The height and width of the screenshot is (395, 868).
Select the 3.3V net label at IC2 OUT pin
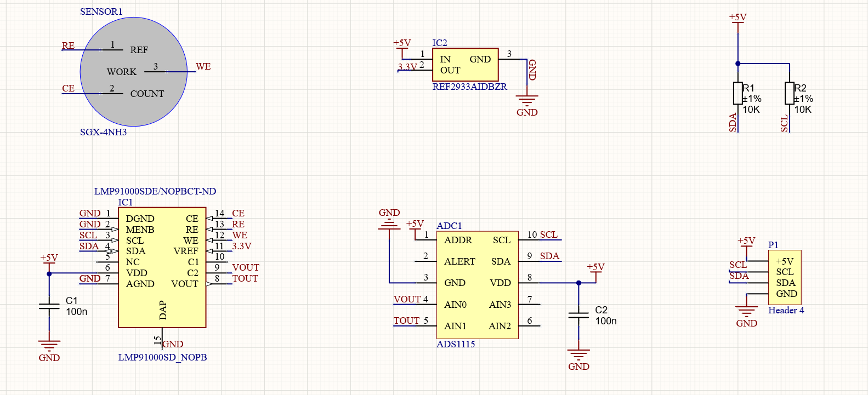tap(407, 67)
